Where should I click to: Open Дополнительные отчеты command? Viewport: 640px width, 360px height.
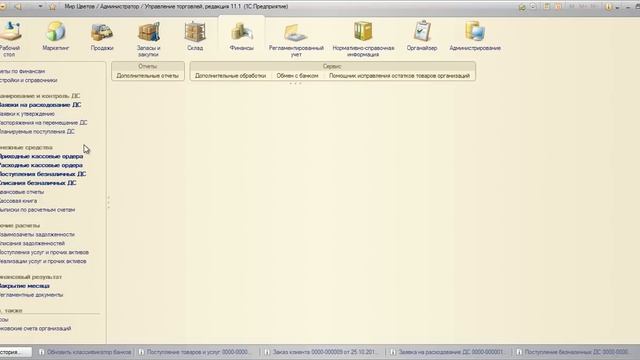point(147,76)
